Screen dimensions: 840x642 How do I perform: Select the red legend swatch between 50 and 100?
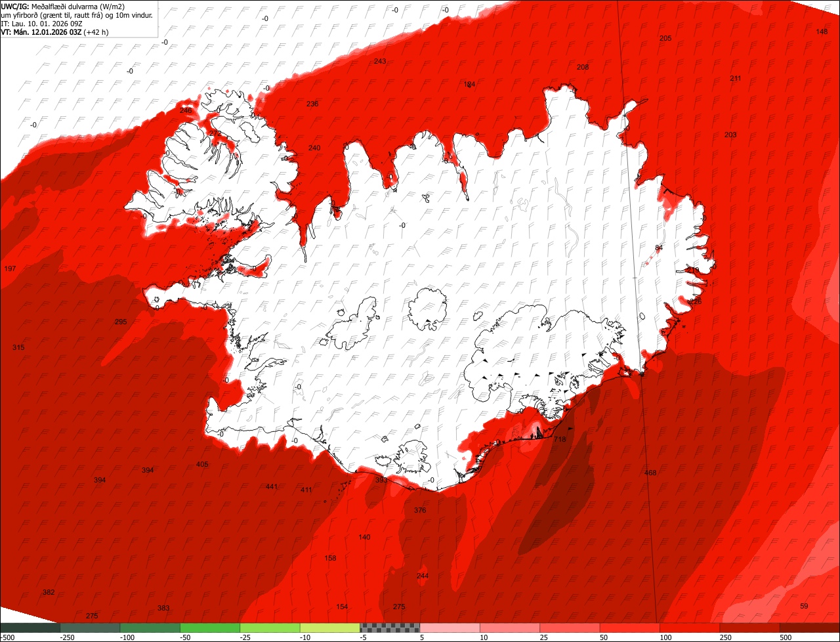tap(630, 628)
